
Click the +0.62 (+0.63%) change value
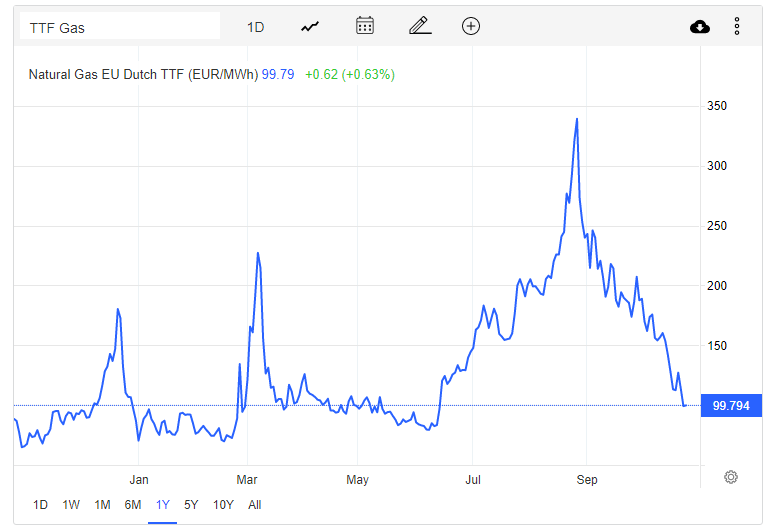[350, 74]
